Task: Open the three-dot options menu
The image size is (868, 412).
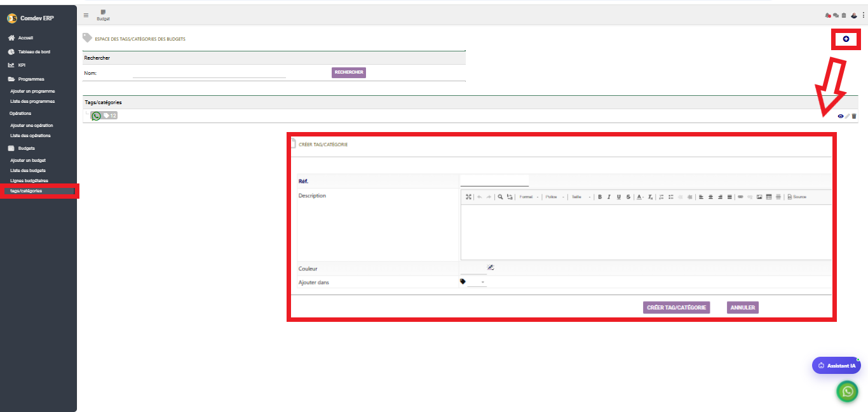Action: click(863, 15)
